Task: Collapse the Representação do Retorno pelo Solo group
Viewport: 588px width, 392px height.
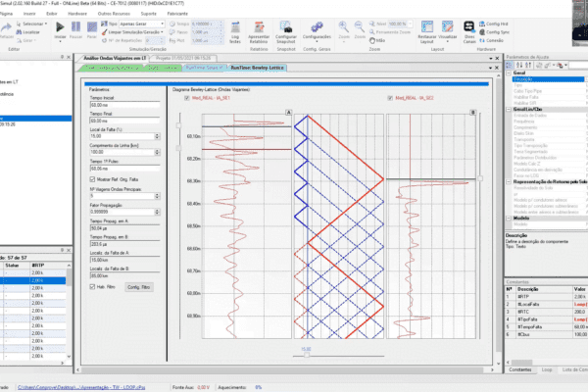Action: point(507,184)
